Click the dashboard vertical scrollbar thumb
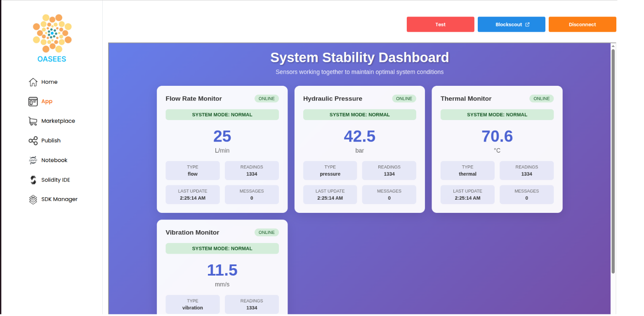 click(x=613, y=161)
